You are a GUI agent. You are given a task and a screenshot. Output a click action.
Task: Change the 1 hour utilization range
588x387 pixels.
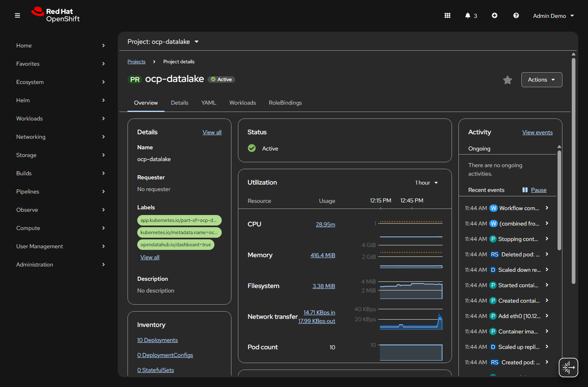point(426,183)
